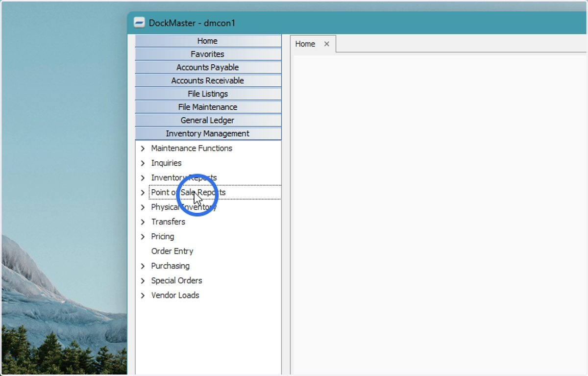The width and height of the screenshot is (588, 376).
Task: Open the File Maintenance section
Action: tap(208, 107)
